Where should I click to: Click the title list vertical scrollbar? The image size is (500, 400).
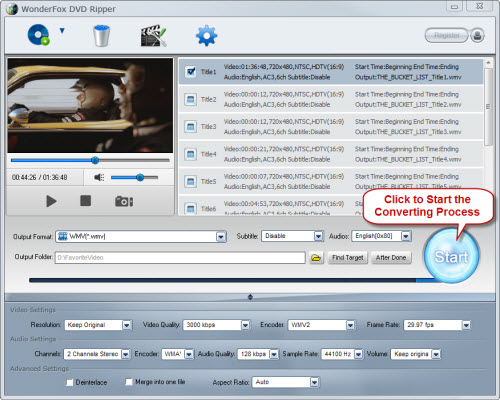[x=488, y=107]
